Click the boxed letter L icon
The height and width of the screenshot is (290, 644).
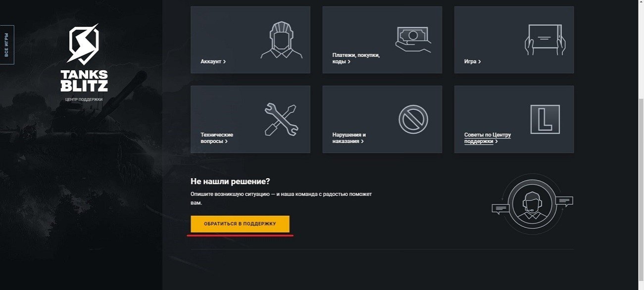[545, 119]
